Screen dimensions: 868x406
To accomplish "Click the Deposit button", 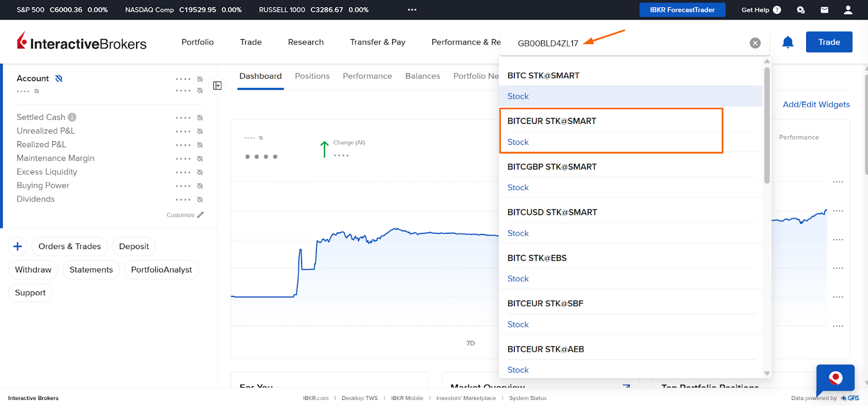I will (x=134, y=246).
